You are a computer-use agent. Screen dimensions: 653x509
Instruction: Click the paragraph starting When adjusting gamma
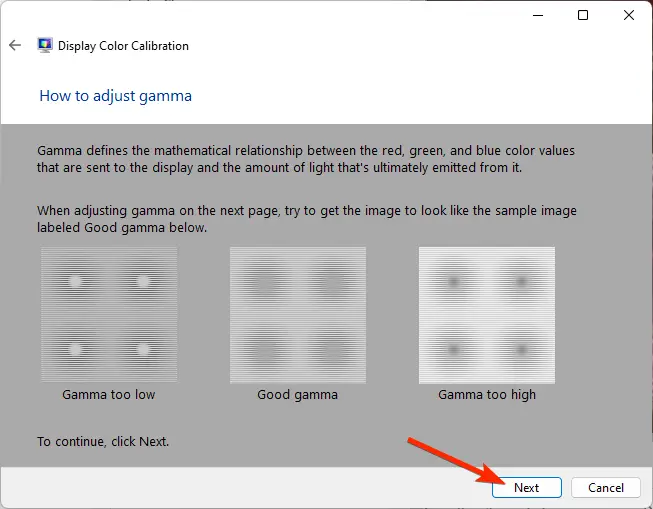coord(307,219)
